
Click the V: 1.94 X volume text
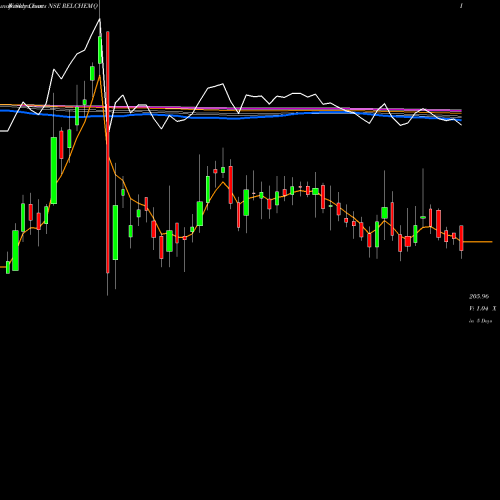coord(482,309)
